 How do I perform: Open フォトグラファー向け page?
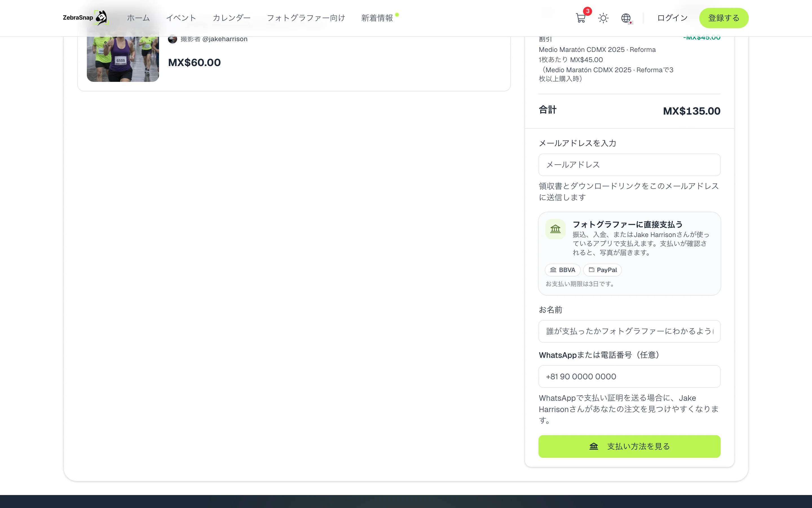[x=306, y=18]
